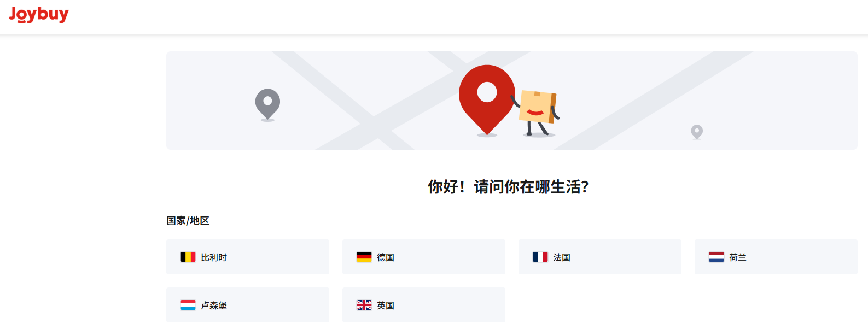The height and width of the screenshot is (335, 868).
Task: Choose 德国 country option
Action: click(424, 257)
